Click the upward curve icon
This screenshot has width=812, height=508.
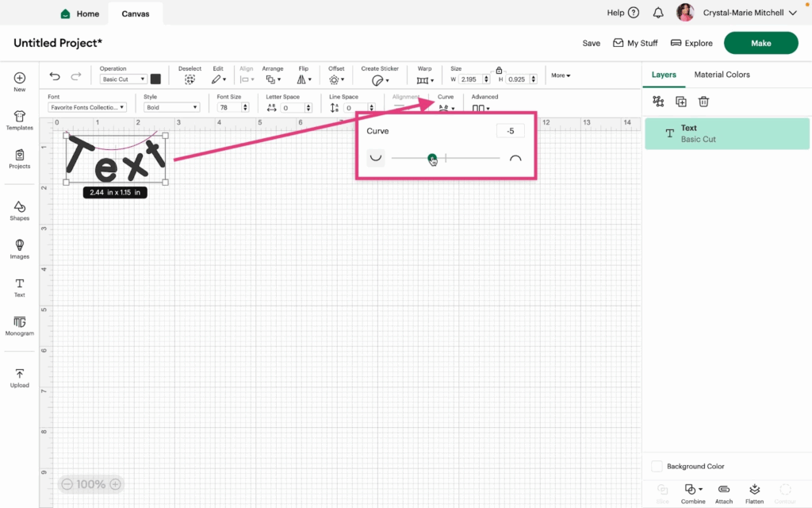[515, 158]
